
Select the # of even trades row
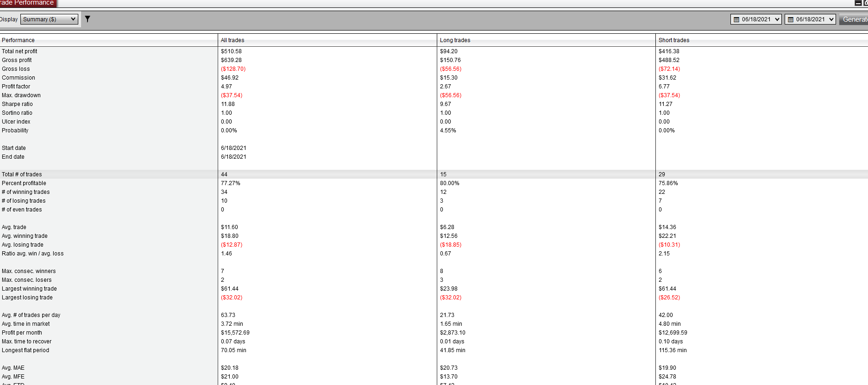tap(434, 210)
